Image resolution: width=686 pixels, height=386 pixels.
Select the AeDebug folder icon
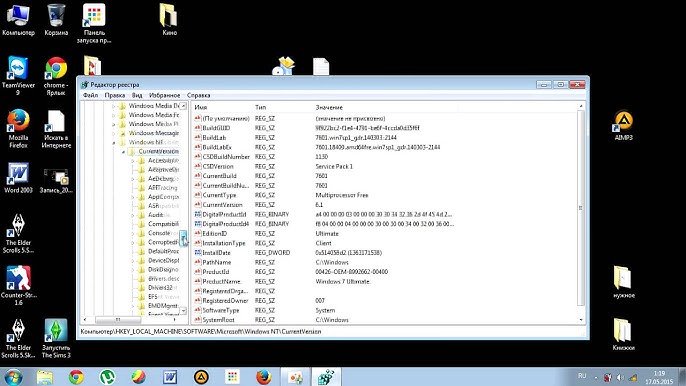[x=141, y=179]
